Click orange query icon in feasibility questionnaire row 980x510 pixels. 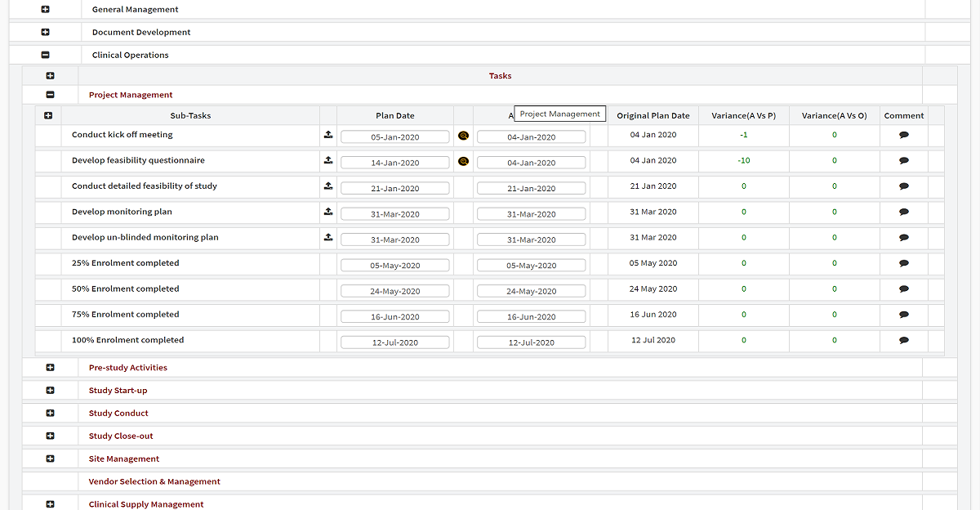[463, 161]
